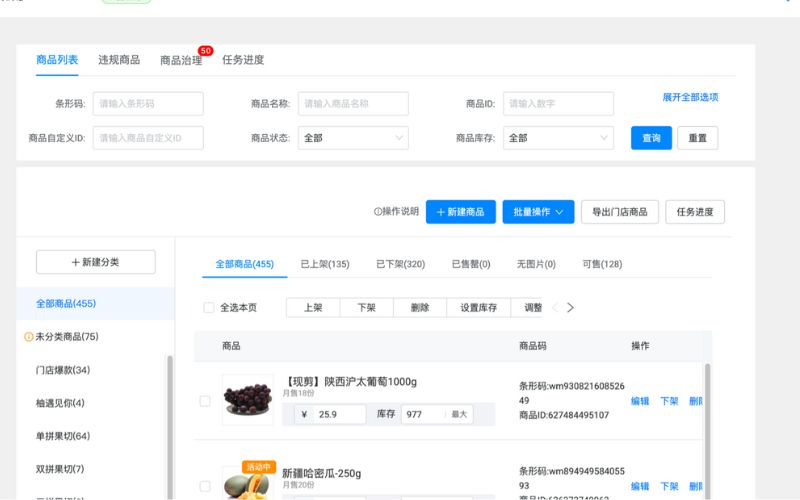Select the 陕西沪太葡萄1000g product checkbox
This screenshot has width=800, height=500.
(205, 401)
